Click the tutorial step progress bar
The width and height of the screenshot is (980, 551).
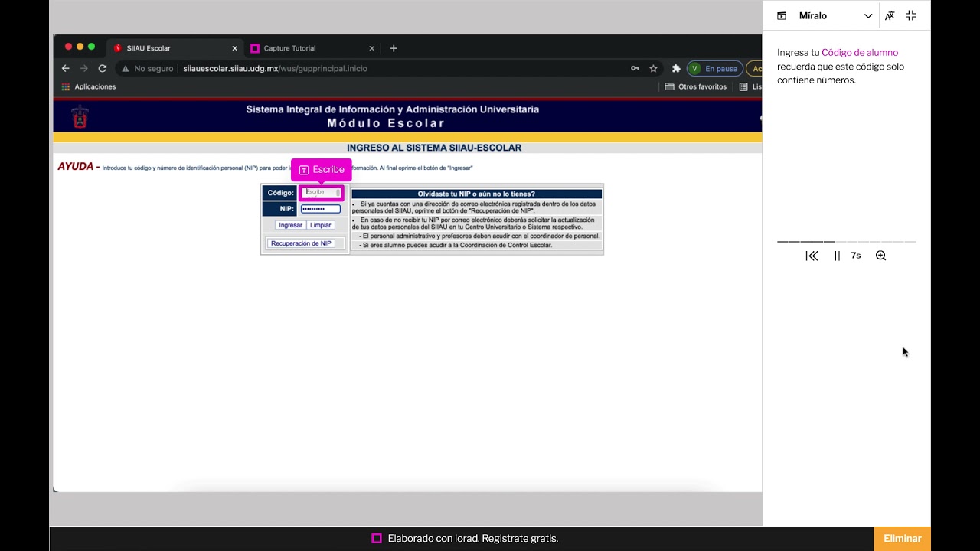click(846, 241)
